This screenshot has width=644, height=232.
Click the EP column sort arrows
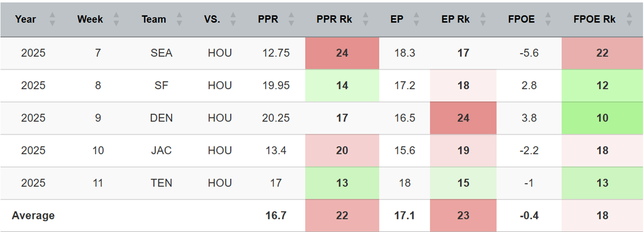pyautogui.click(x=417, y=20)
